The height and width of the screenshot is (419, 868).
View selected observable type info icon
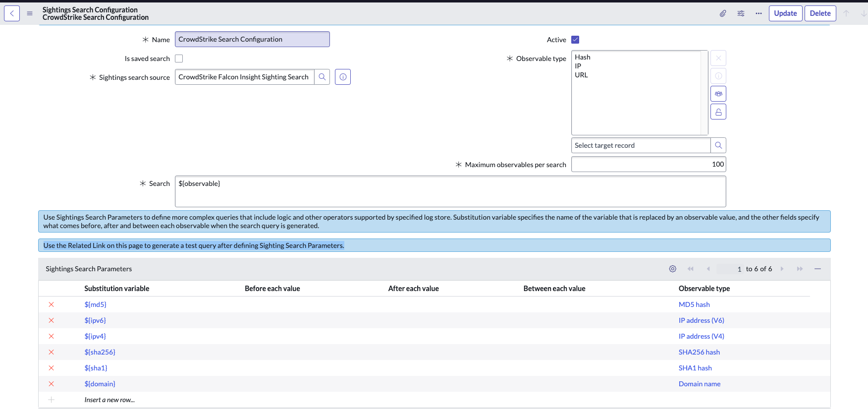click(718, 76)
